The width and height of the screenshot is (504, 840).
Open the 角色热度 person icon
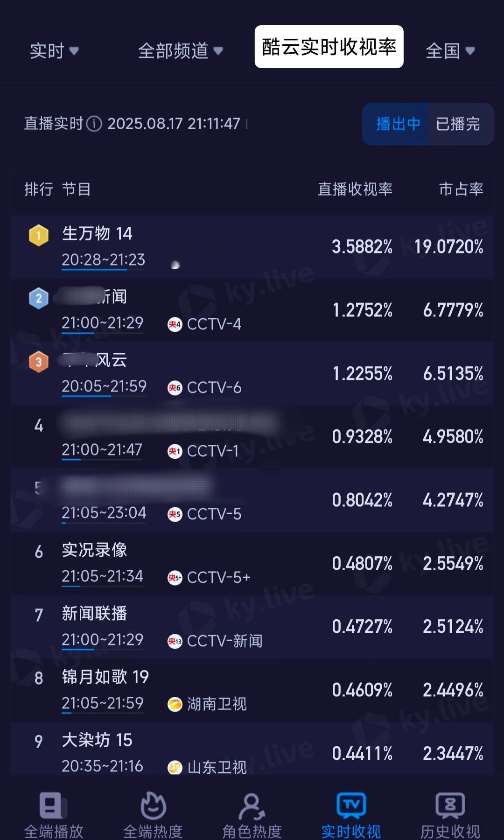coord(252,806)
